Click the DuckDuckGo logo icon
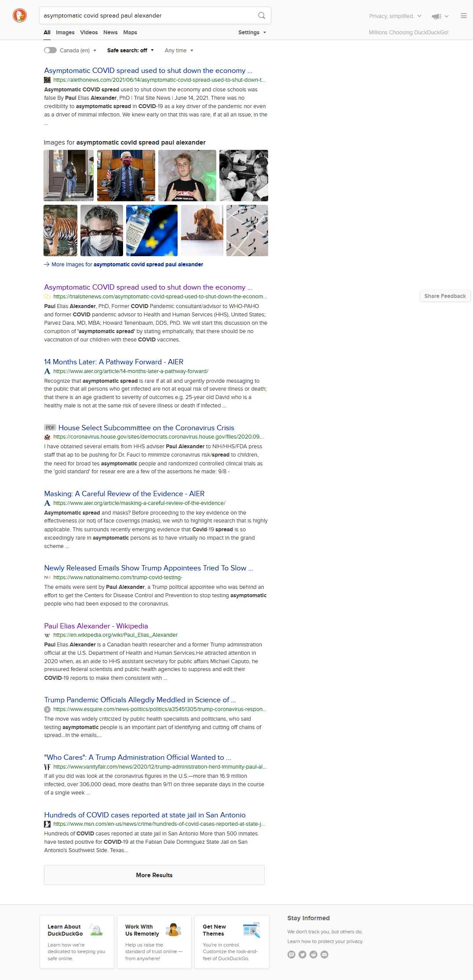This screenshot has width=473, height=980. (20, 16)
